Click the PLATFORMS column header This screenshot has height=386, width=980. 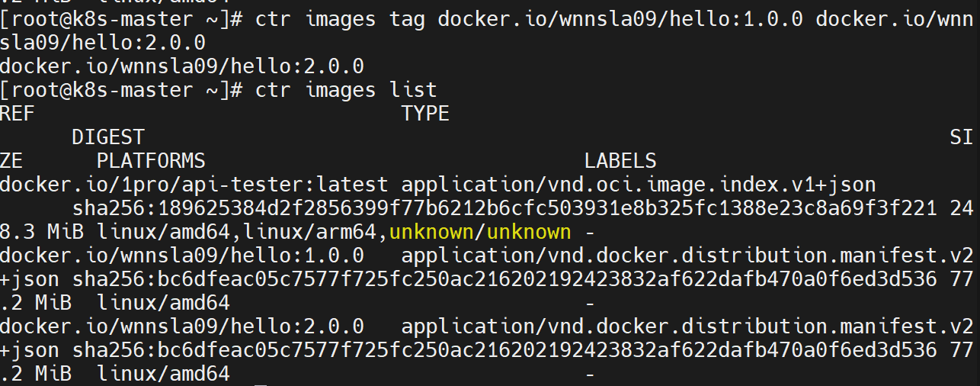click(151, 161)
